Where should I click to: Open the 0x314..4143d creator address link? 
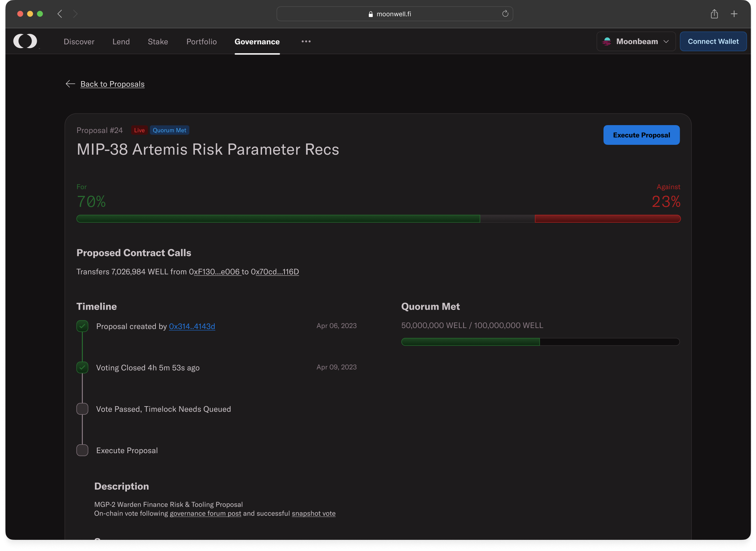coord(192,326)
